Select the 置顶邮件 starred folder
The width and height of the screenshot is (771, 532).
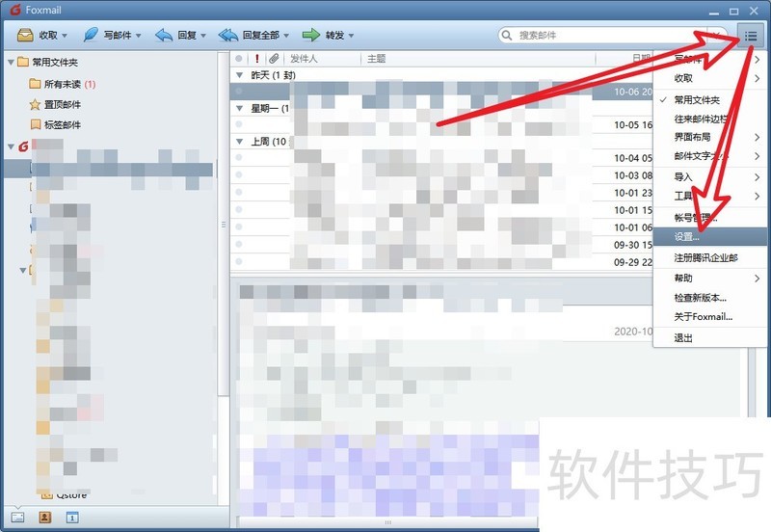[55, 104]
